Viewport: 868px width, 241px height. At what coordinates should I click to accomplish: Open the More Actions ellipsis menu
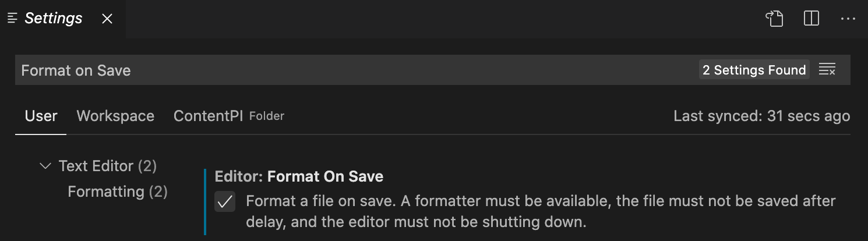tap(848, 19)
